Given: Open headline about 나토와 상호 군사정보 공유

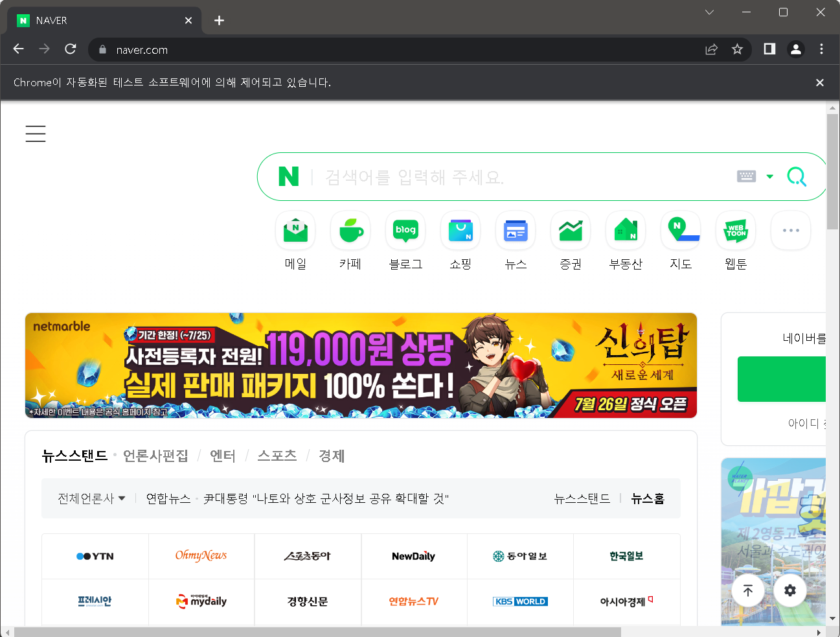Looking at the screenshot, I should (326, 498).
